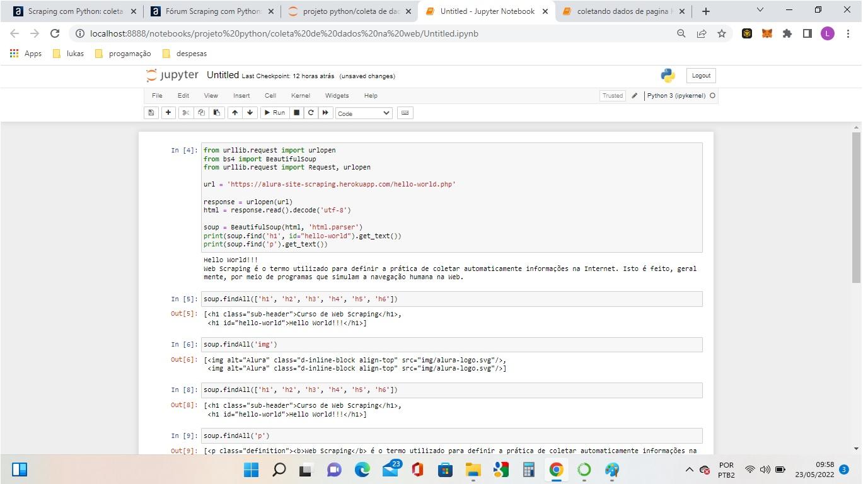Open the Widgets menu
The height and width of the screenshot is (484, 868).
pos(337,96)
